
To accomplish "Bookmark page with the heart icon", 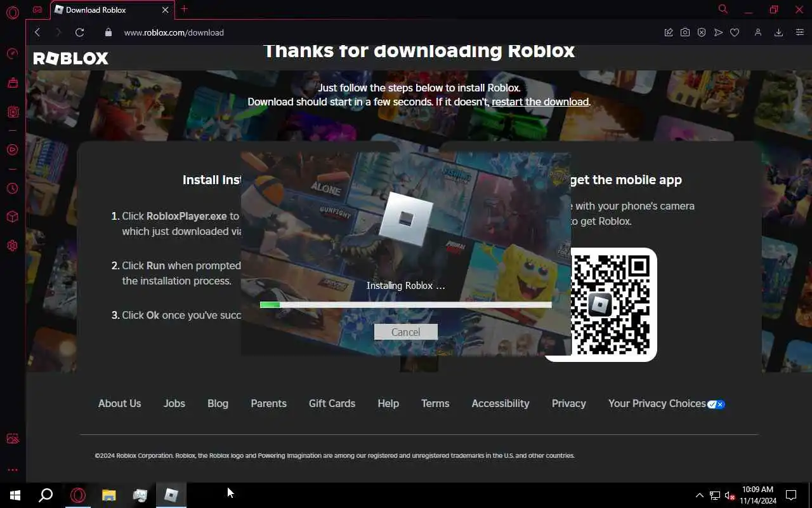I will pos(735,32).
